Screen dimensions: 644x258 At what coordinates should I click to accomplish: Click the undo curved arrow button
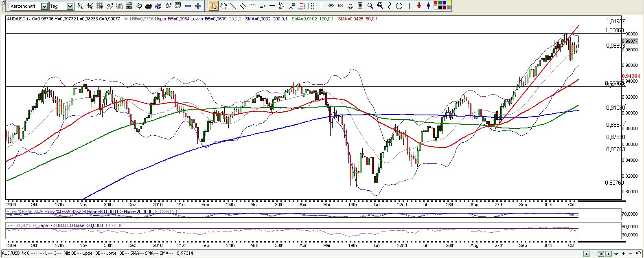tap(638, 253)
